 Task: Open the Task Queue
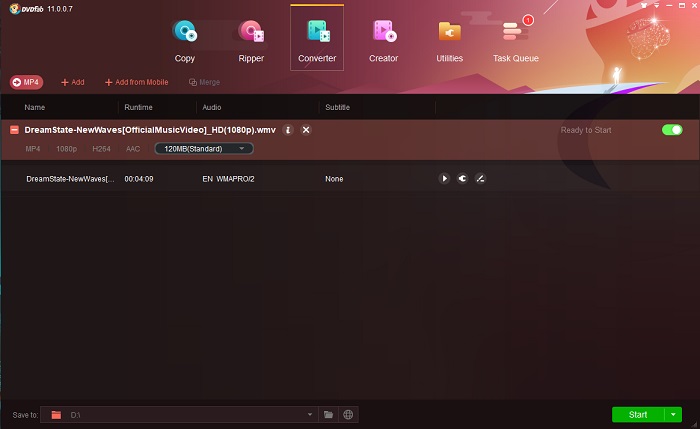pyautogui.click(x=516, y=40)
